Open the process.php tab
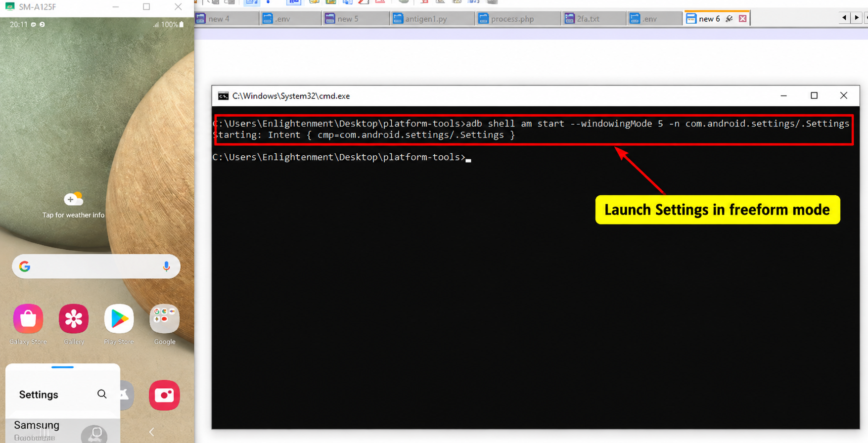This screenshot has width=868, height=443. click(519, 19)
